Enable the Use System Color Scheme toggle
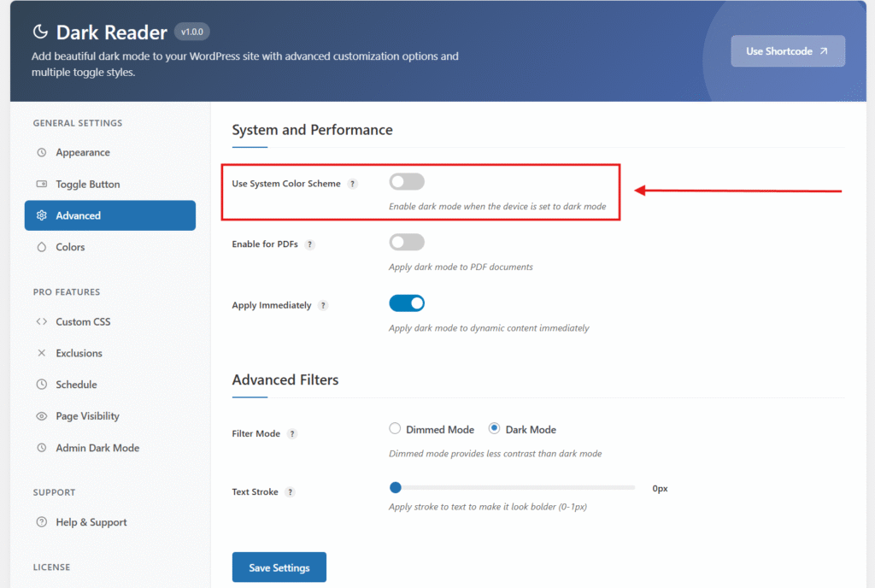 click(407, 181)
